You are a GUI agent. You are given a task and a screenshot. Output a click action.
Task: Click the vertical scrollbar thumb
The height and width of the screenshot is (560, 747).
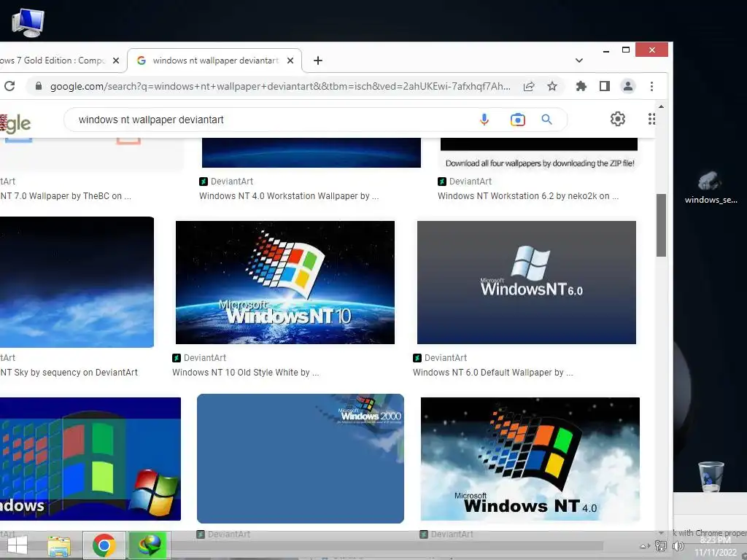point(661,225)
